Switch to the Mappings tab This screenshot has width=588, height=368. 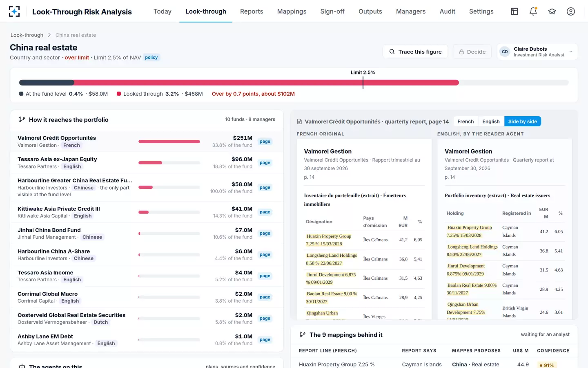[x=292, y=11]
